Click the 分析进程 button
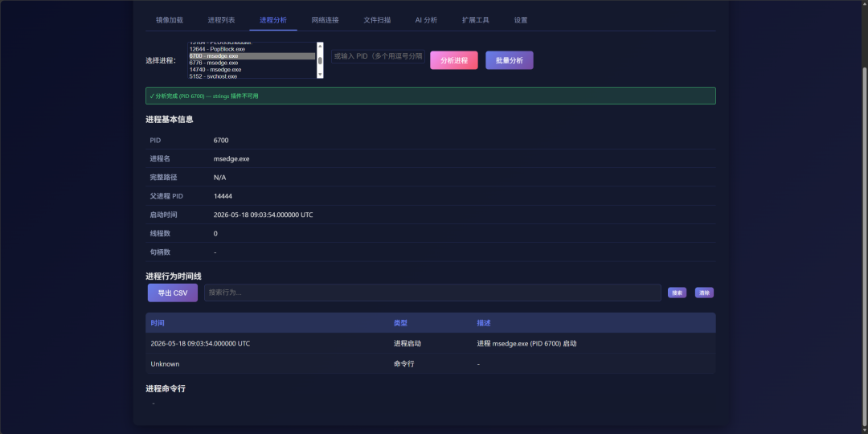Screen dimensions: 868x434 [454, 60]
